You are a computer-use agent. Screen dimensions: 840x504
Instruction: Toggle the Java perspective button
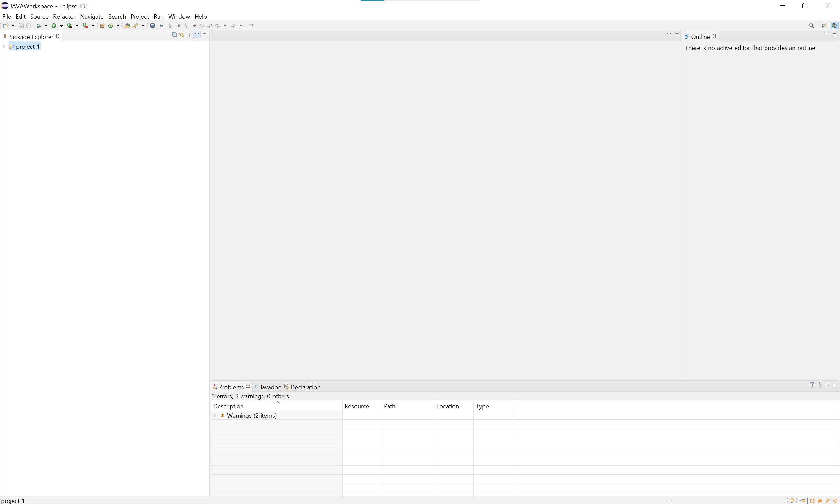click(x=834, y=26)
